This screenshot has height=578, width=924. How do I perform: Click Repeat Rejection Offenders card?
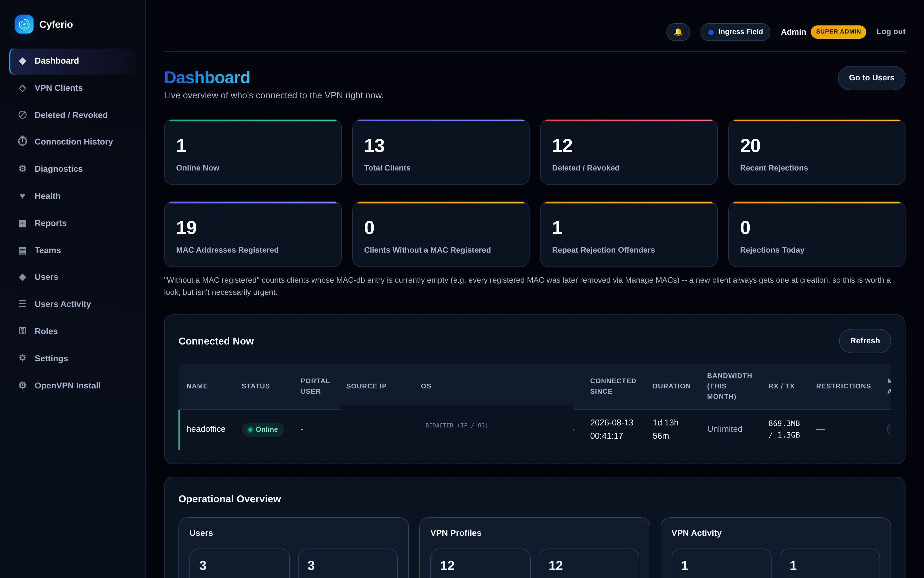(x=629, y=234)
